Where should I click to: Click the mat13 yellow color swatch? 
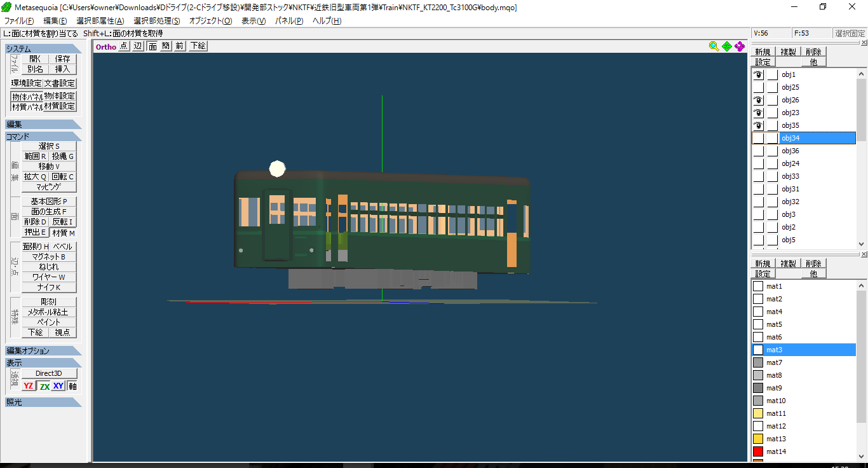click(758, 439)
